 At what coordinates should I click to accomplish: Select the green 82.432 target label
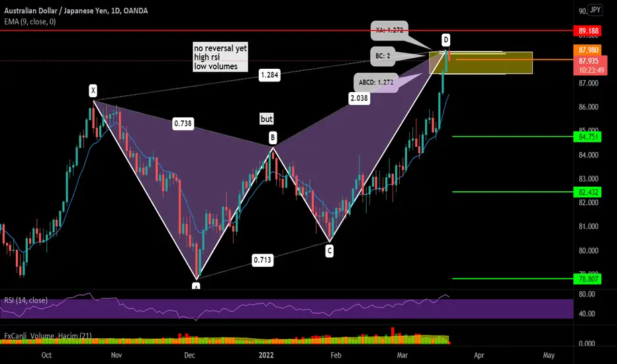pos(589,192)
